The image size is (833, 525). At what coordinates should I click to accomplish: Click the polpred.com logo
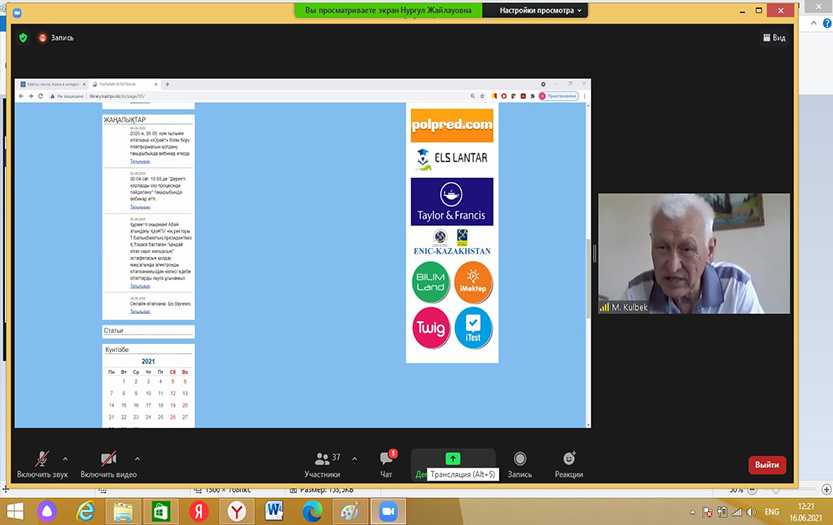pos(452,125)
